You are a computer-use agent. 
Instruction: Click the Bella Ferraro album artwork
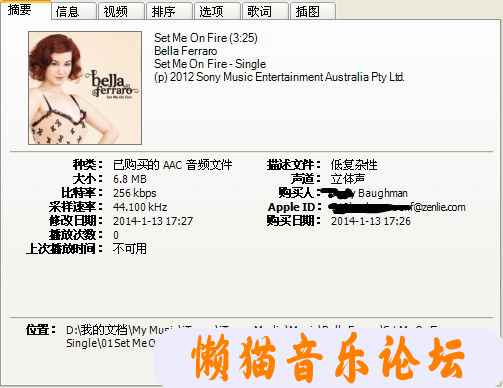(85, 88)
